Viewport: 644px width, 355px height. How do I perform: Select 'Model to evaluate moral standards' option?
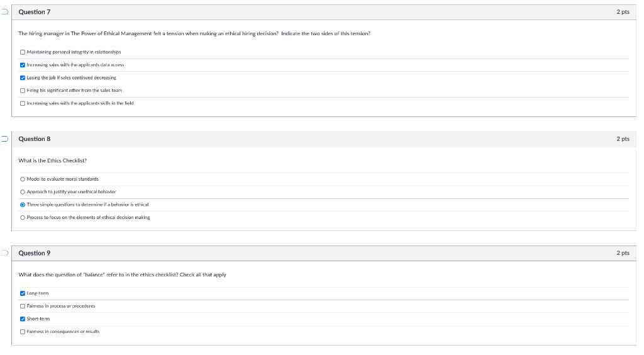tap(23, 179)
